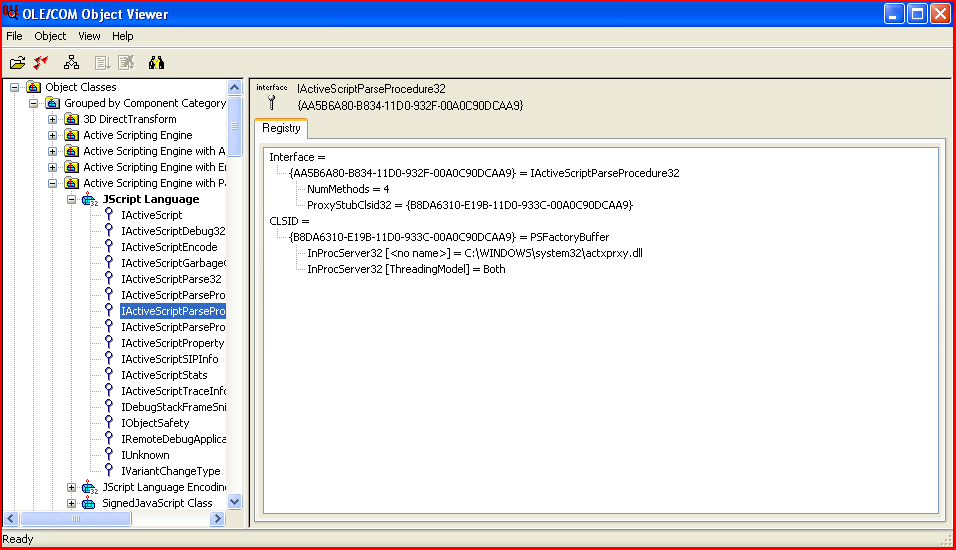The image size is (956, 550).
Task: Select IActiveScriptGarbage interface row
Action: pos(173,263)
